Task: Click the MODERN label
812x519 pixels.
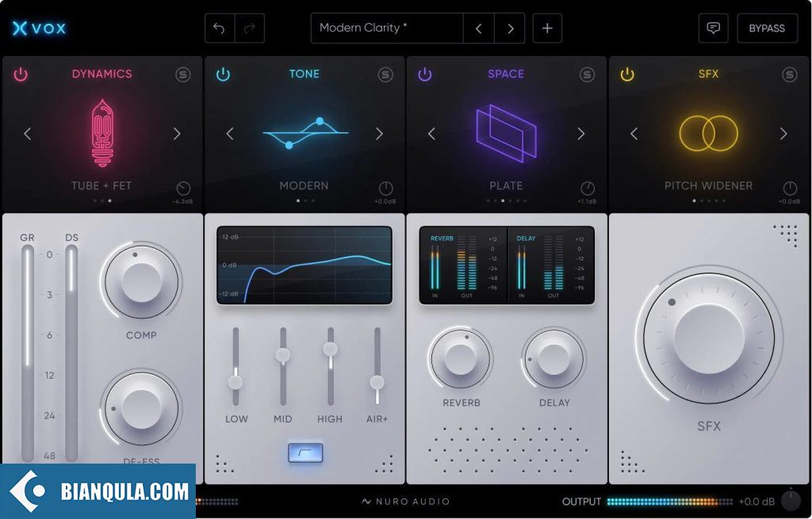Action: [304, 185]
